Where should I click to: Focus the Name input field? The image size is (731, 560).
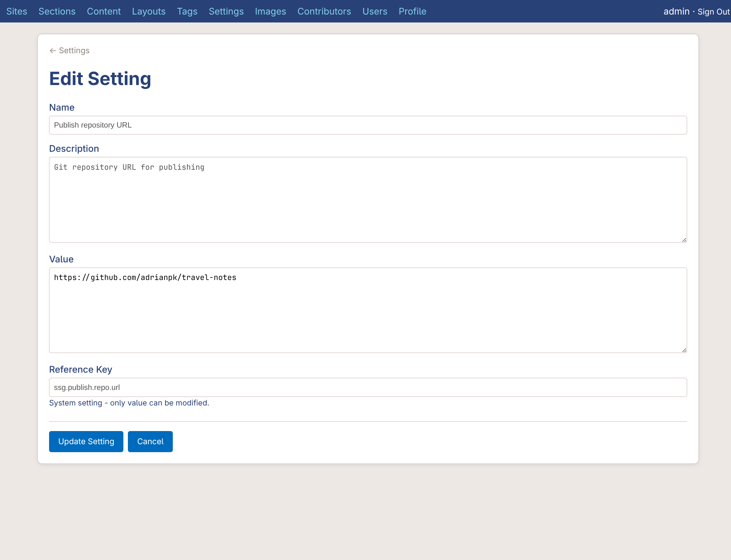368,125
